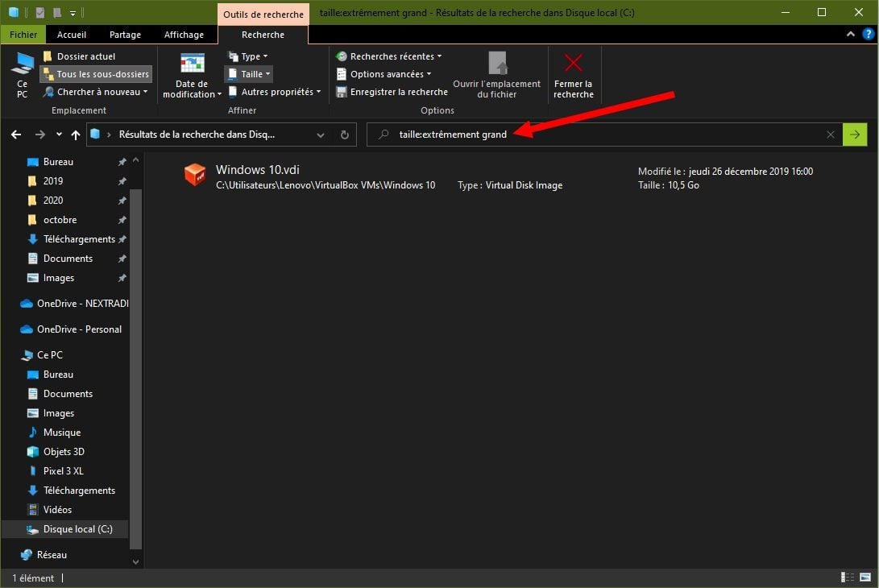
Task: Toggle Tous les sous-dossiers search scope
Action: click(97, 74)
